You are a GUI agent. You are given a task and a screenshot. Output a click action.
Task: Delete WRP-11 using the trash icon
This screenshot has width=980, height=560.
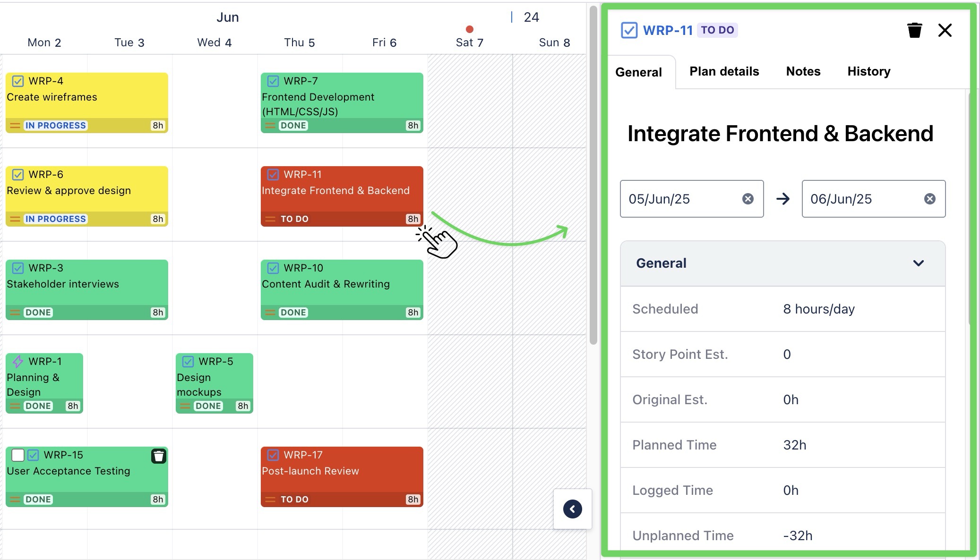pyautogui.click(x=915, y=30)
